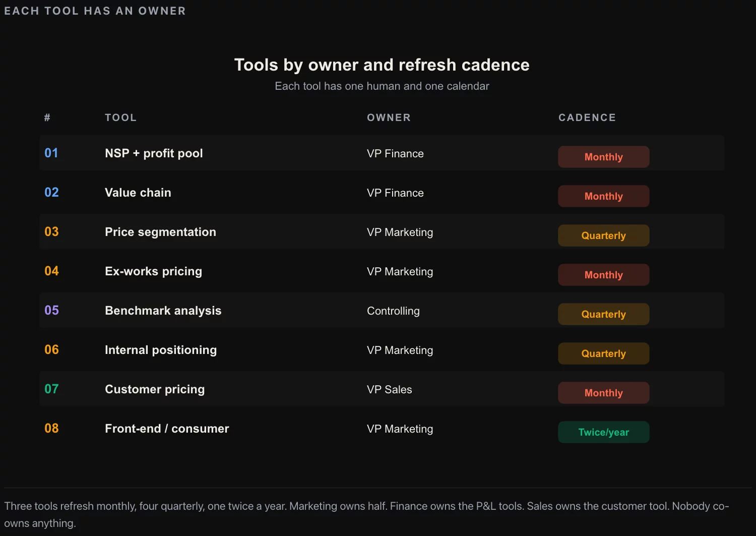Image resolution: width=756 pixels, height=536 pixels.
Task: Click the 'Internal positioning' tool name
Action: click(x=161, y=350)
